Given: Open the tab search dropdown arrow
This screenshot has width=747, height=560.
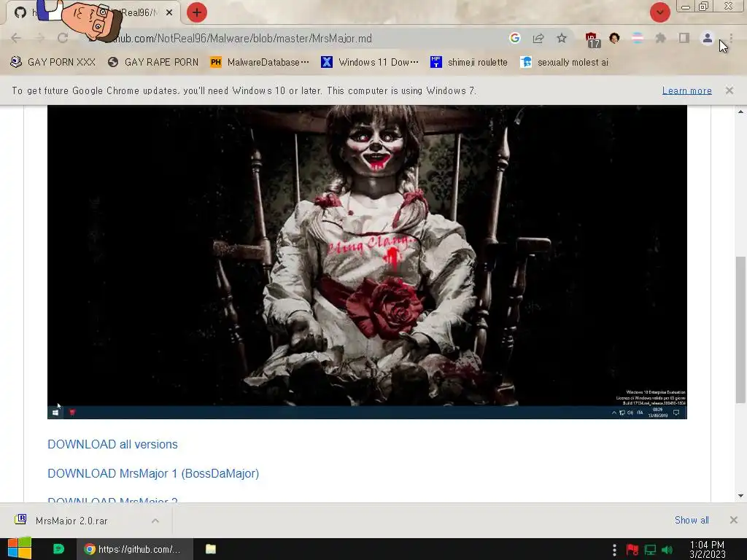Looking at the screenshot, I should pos(659,12).
